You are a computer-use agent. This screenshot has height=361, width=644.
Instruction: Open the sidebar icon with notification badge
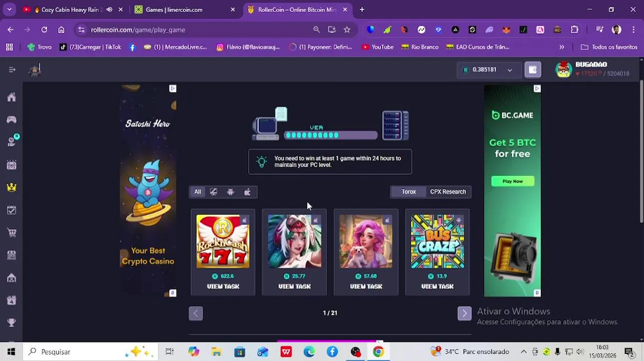tap(12, 141)
